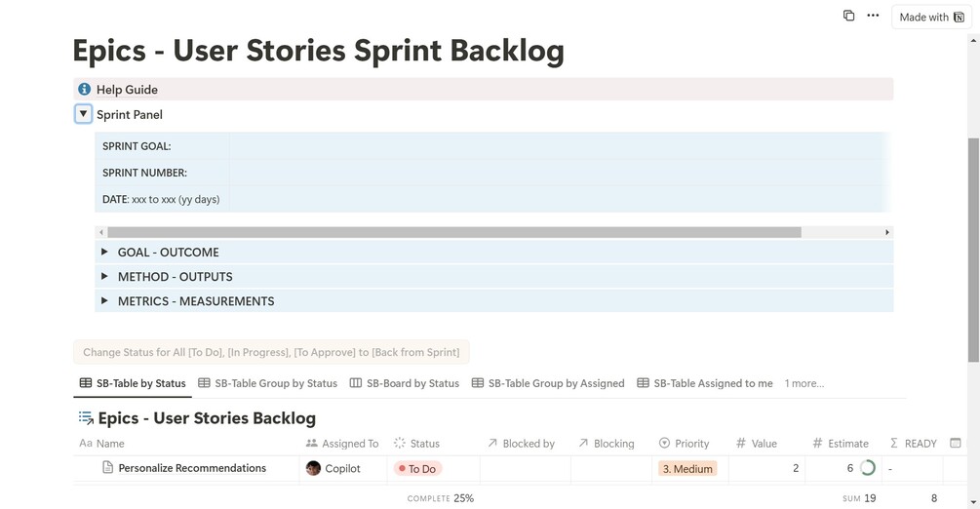Click the Copilot avatar icon
Screen dimensions: 980x509
(x=313, y=468)
